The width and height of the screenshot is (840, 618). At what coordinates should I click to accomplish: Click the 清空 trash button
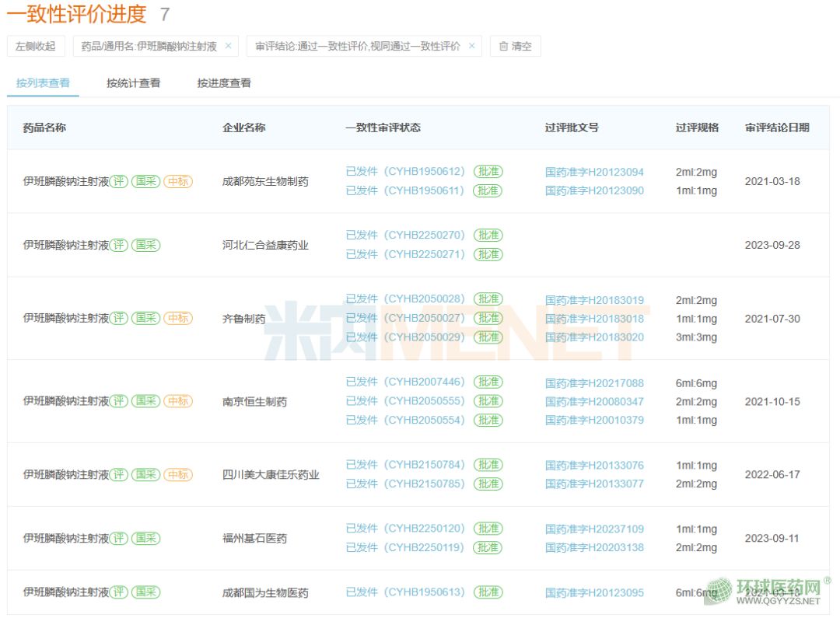[515, 47]
